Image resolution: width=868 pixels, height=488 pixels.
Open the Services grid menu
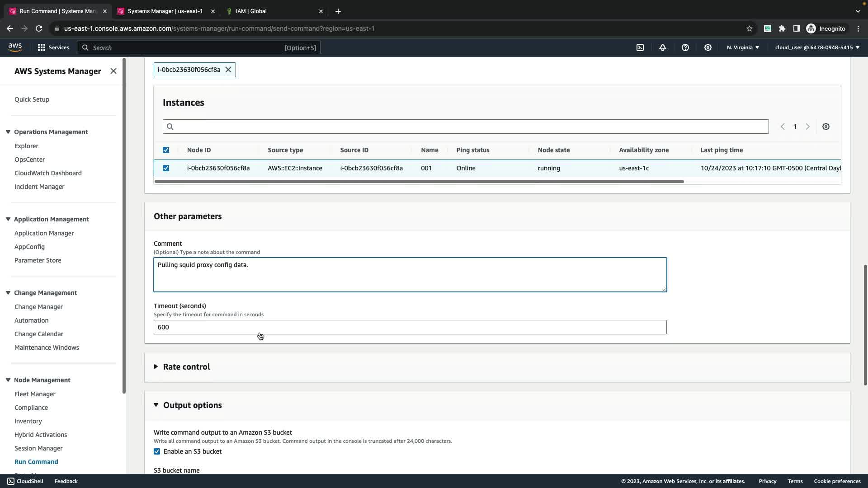pyautogui.click(x=53, y=47)
